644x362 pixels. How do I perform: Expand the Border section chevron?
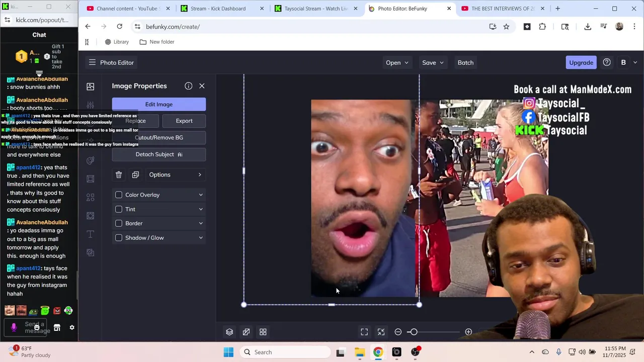(x=201, y=223)
